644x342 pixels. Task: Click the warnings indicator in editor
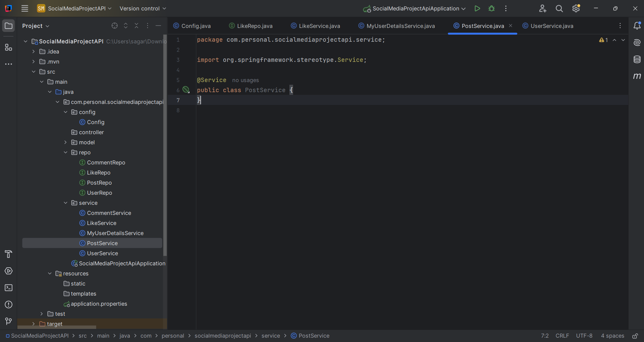604,40
